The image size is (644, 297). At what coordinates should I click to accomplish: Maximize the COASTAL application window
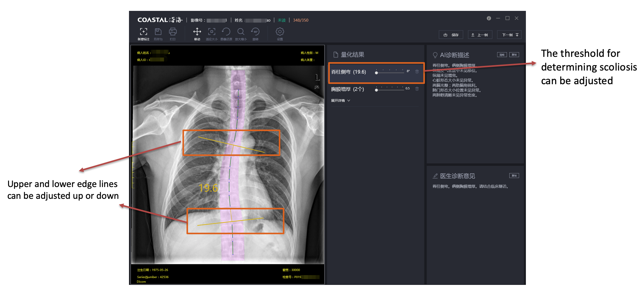[507, 18]
